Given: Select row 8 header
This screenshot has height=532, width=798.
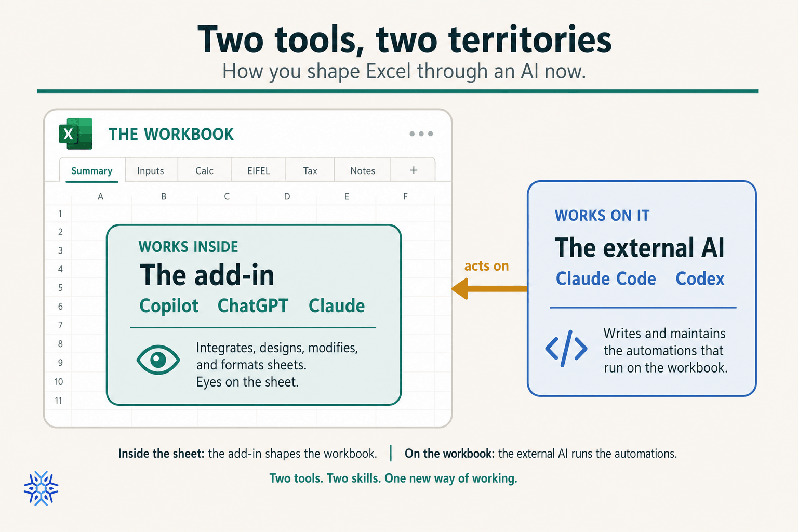Looking at the screenshot, I should click(60, 344).
